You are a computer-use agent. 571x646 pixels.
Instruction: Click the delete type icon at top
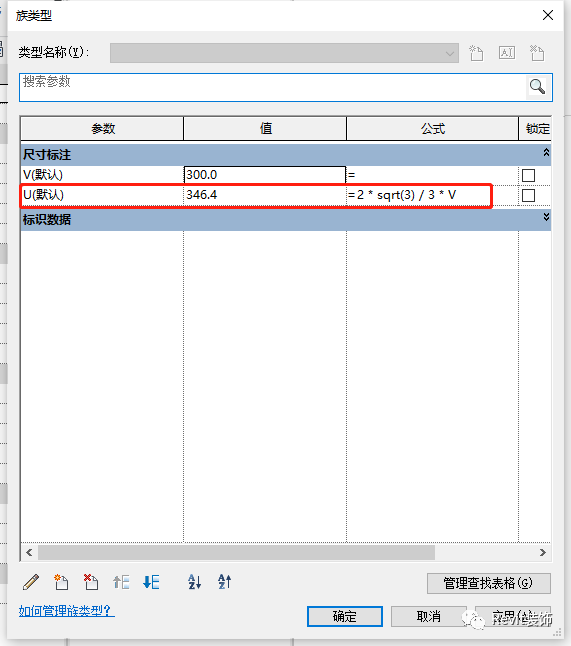[x=537, y=53]
